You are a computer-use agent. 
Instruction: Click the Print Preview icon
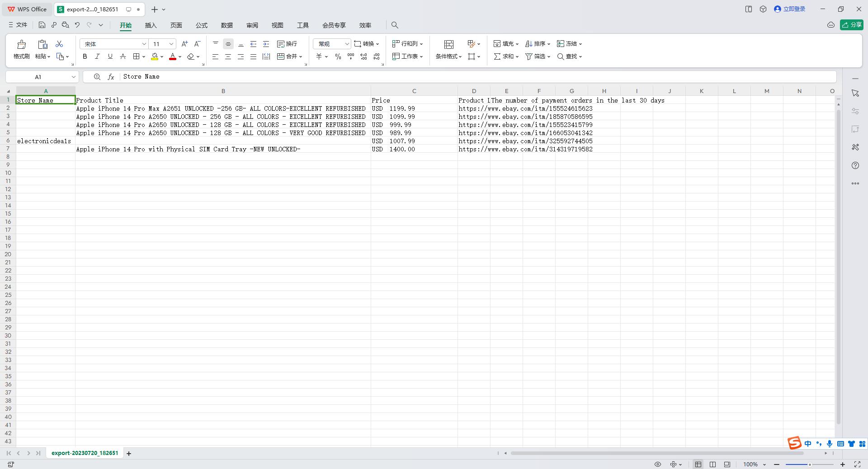tap(66, 25)
